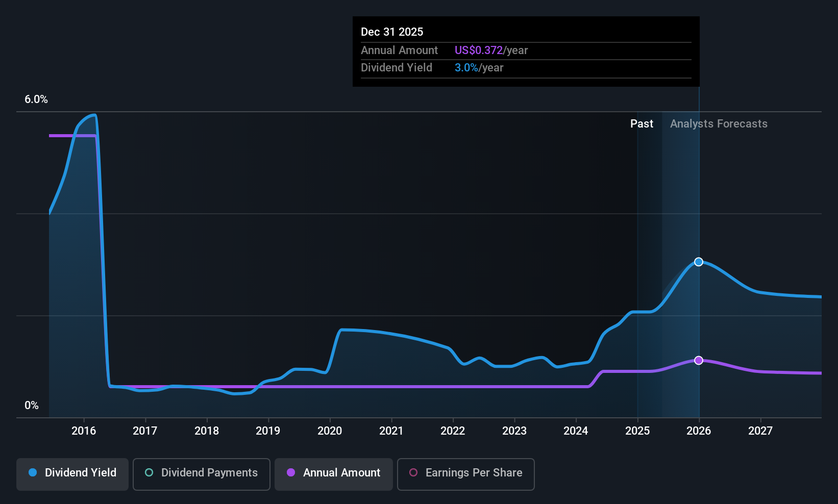The width and height of the screenshot is (838, 504).
Task: Show the Earnings Per Share series
Action: point(465,474)
